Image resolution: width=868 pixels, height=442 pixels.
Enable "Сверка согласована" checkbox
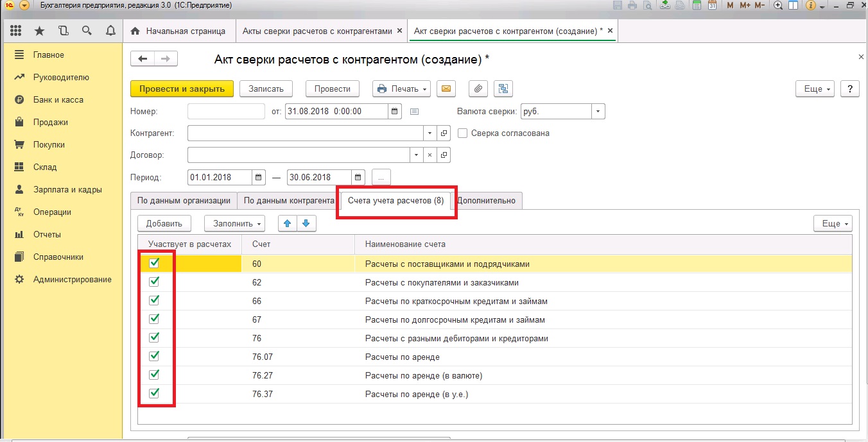pos(462,133)
